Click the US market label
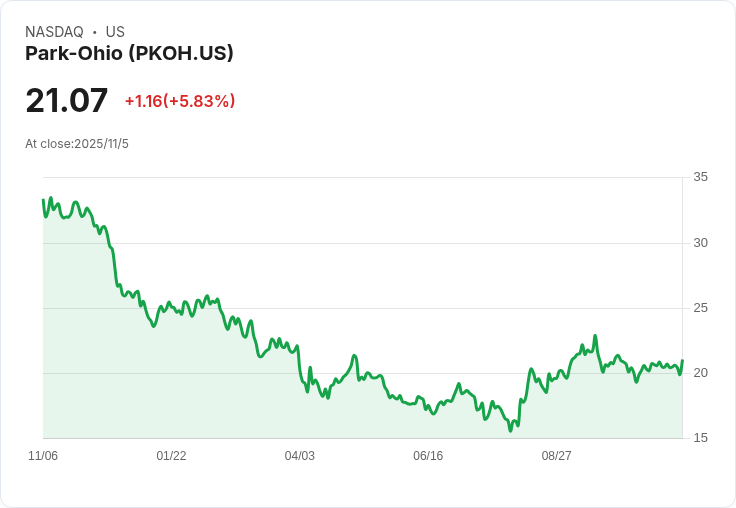 tap(115, 32)
